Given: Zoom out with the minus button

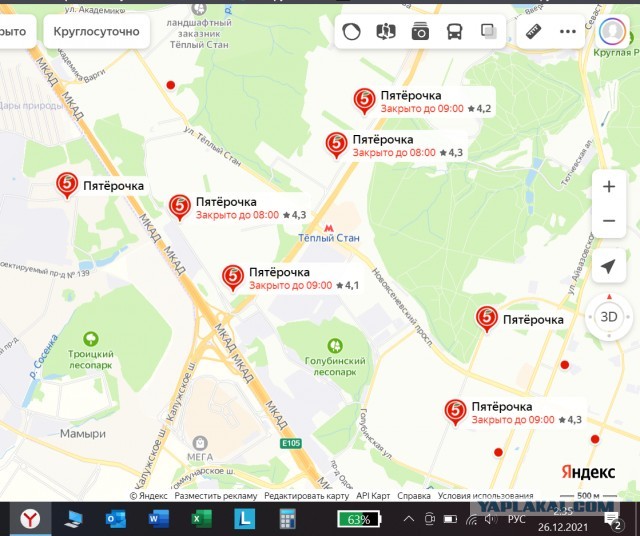Looking at the screenshot, I should [x=609, y=221].
